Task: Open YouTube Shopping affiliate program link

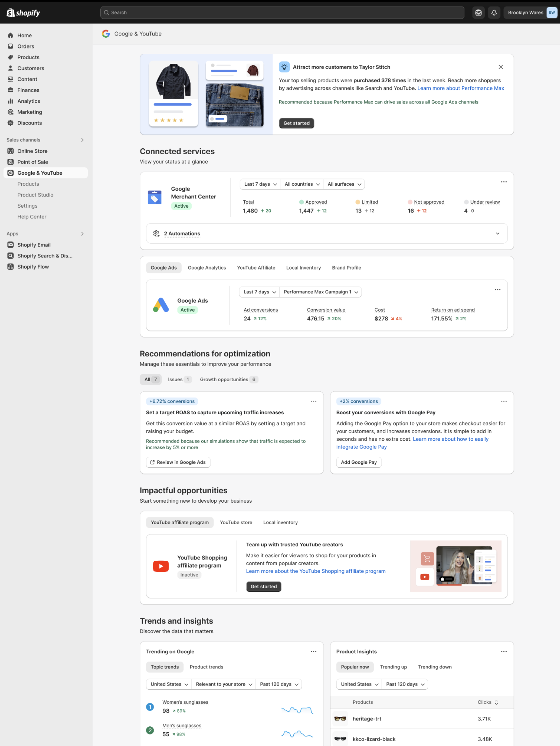Action: (315, 571)
